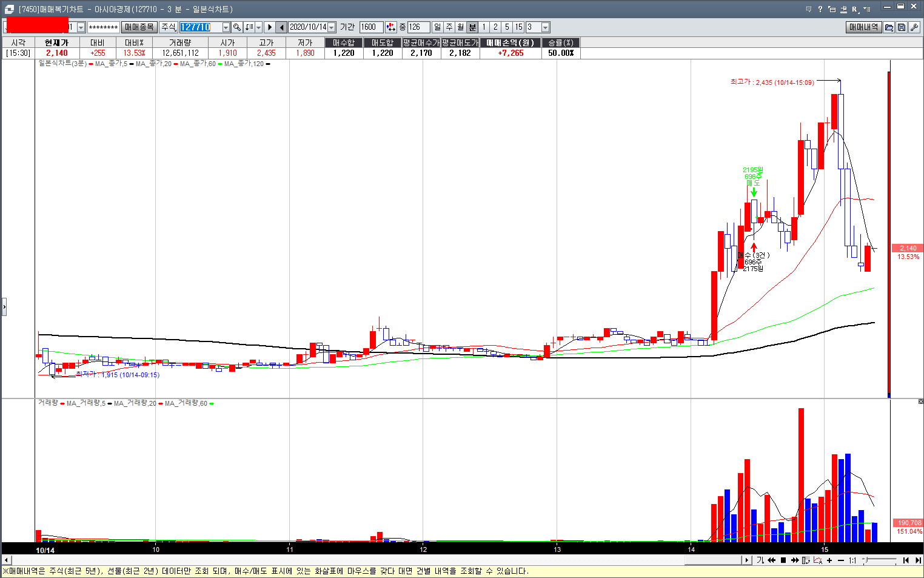Select the 월 monthly chart toggle

(x=461, y=27)
